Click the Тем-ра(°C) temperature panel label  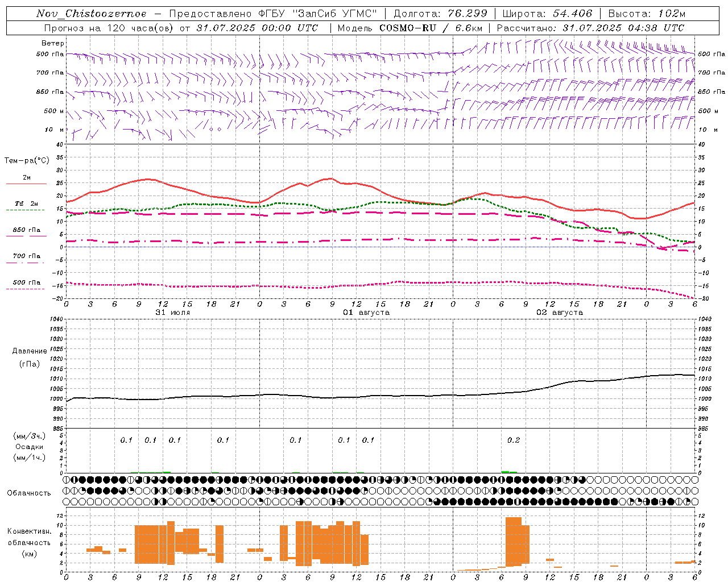27,161
